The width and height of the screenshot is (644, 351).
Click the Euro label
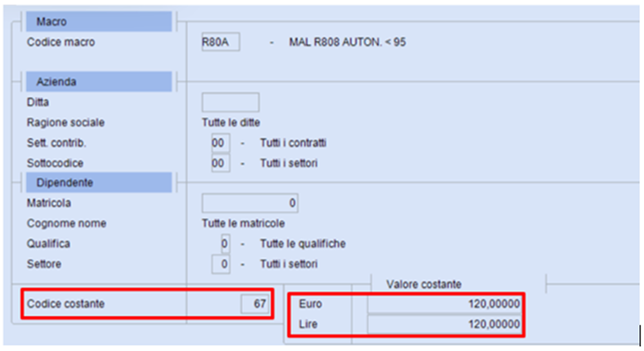click(310, 304)
